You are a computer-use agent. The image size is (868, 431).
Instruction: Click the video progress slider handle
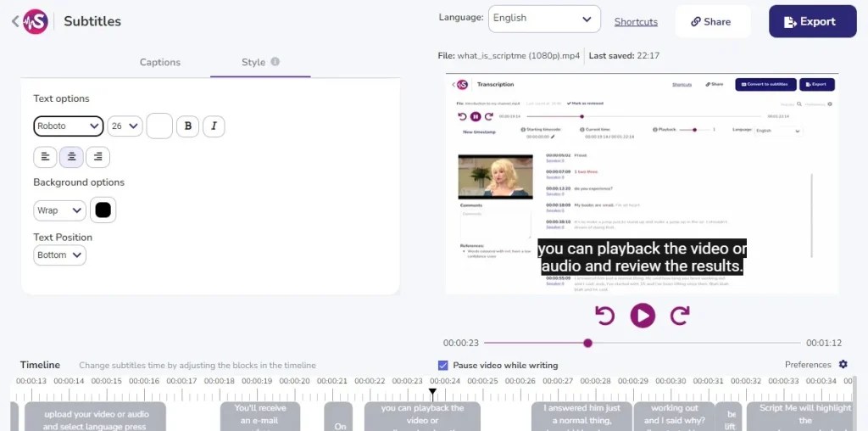tap(588, 344)
